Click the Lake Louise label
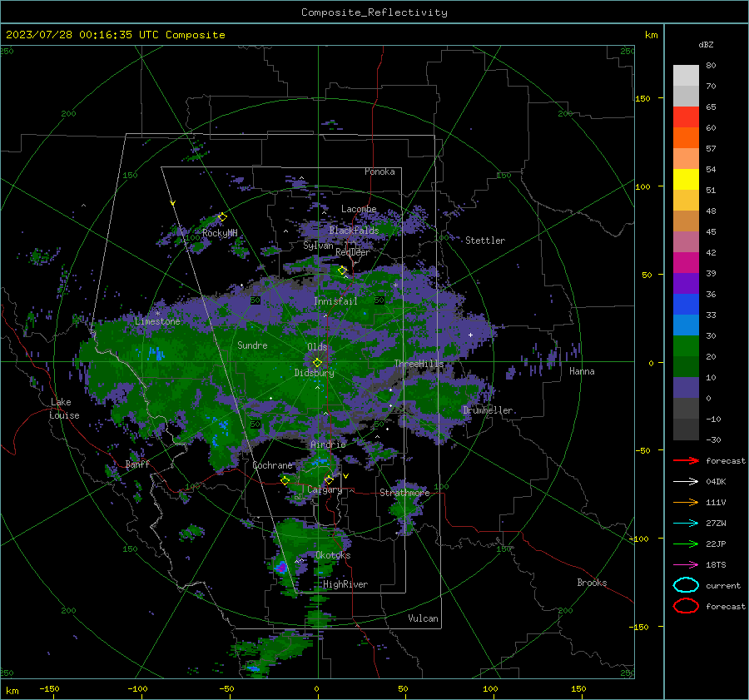The width and height of the screenshot is (749, 700). tap(64, 409)
